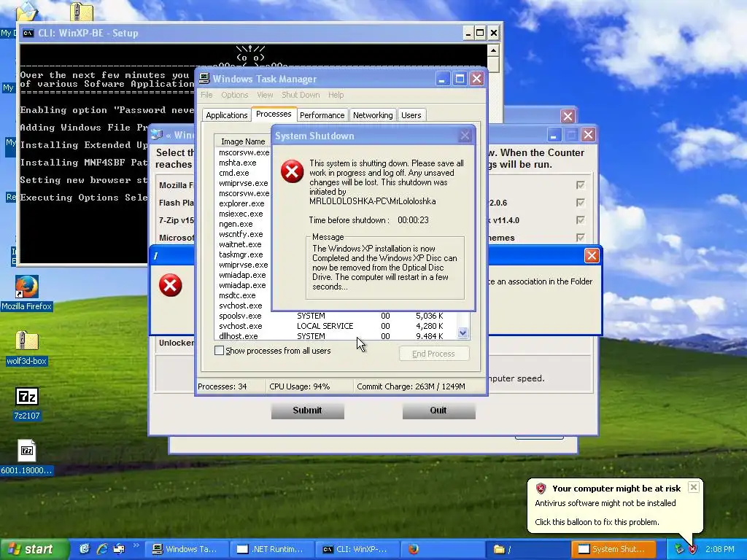The image size is (747, 560).
Task: Toggle the checkbox beside the 'hemes' entry
Action: (580, 237)
